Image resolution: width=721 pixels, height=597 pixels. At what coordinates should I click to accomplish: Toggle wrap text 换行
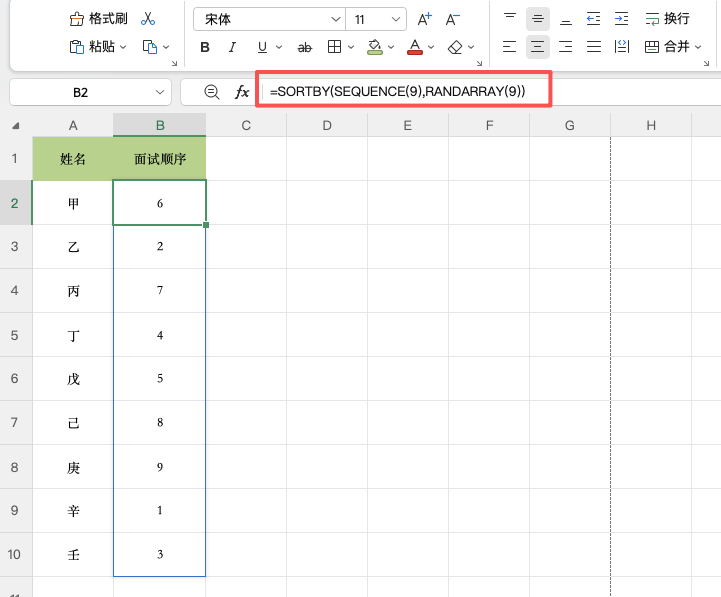pyautogui.click(x=667, y=19)
